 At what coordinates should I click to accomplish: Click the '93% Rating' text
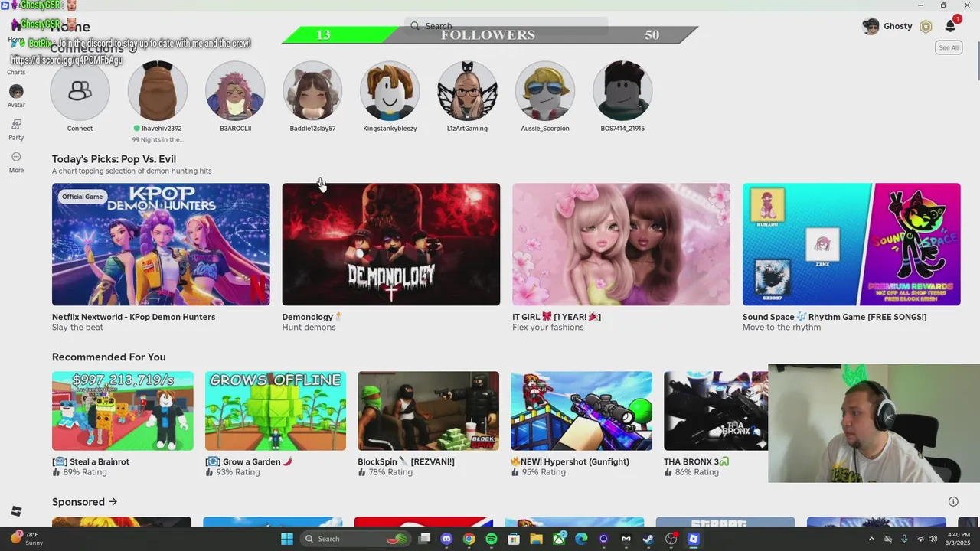pos(237,472)
